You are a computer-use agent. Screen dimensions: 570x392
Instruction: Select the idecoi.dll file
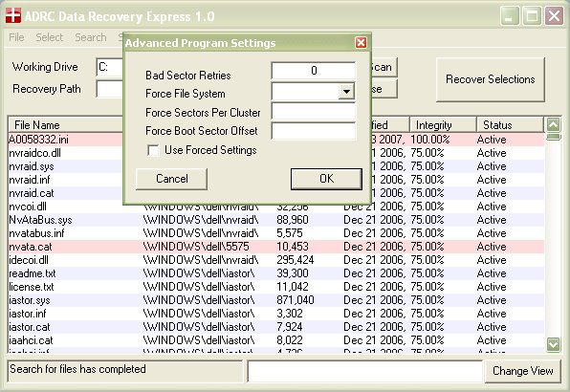point(29,260)
